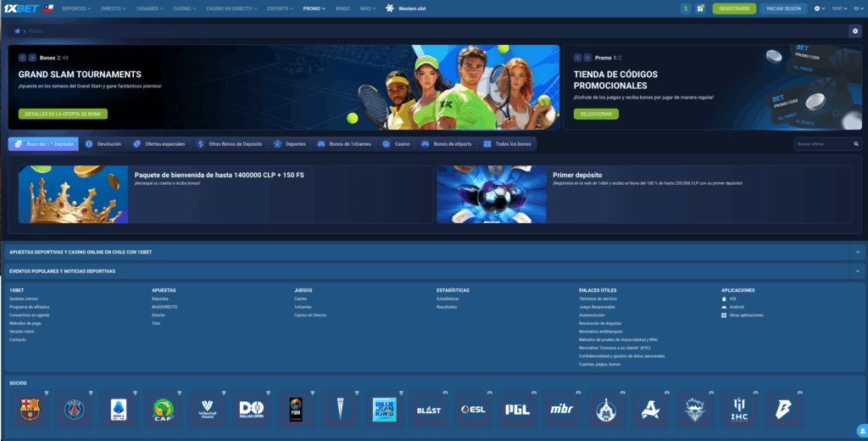Image resolution: width=868 pixels, height=441 pixels.
Task: Open the ESL partner logo
Action: [473, 410]
